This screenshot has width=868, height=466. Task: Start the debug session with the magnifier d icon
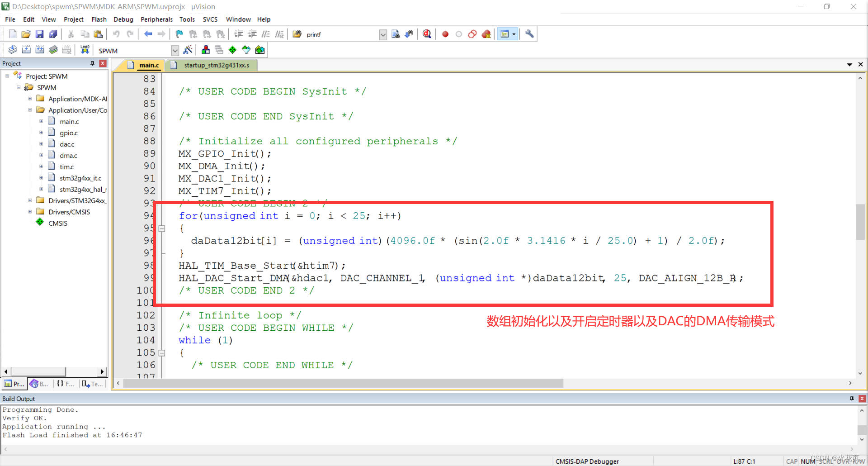pyautogui.click(x=427, y=34)
